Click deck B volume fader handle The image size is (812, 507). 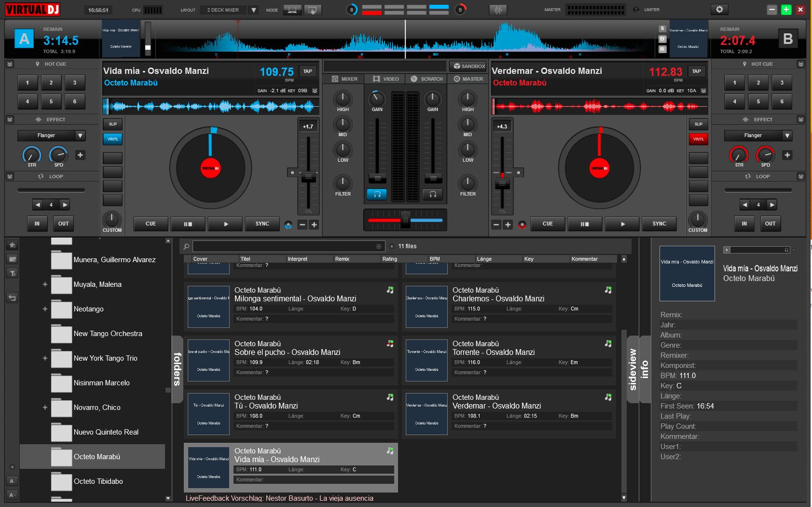[433, 178]
